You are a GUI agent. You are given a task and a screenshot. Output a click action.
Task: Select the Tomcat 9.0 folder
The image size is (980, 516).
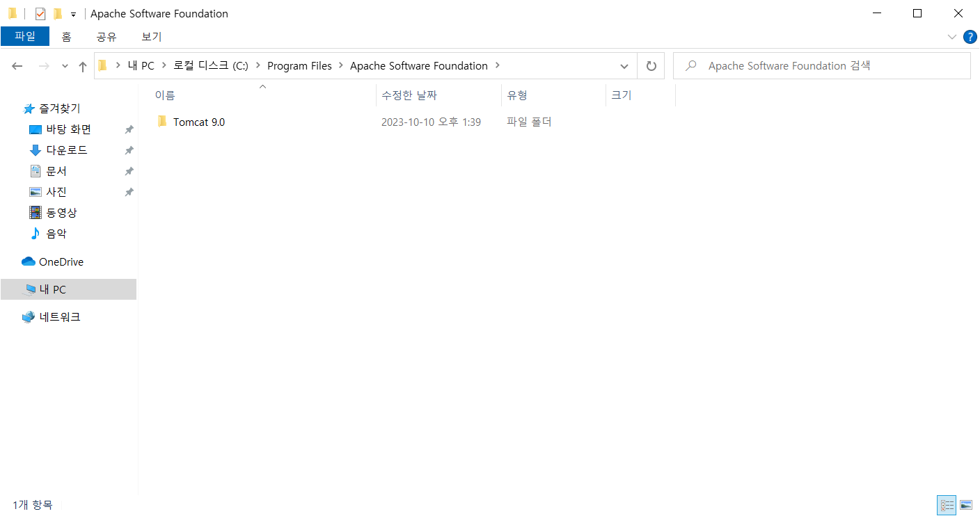(x=199, y=122)
